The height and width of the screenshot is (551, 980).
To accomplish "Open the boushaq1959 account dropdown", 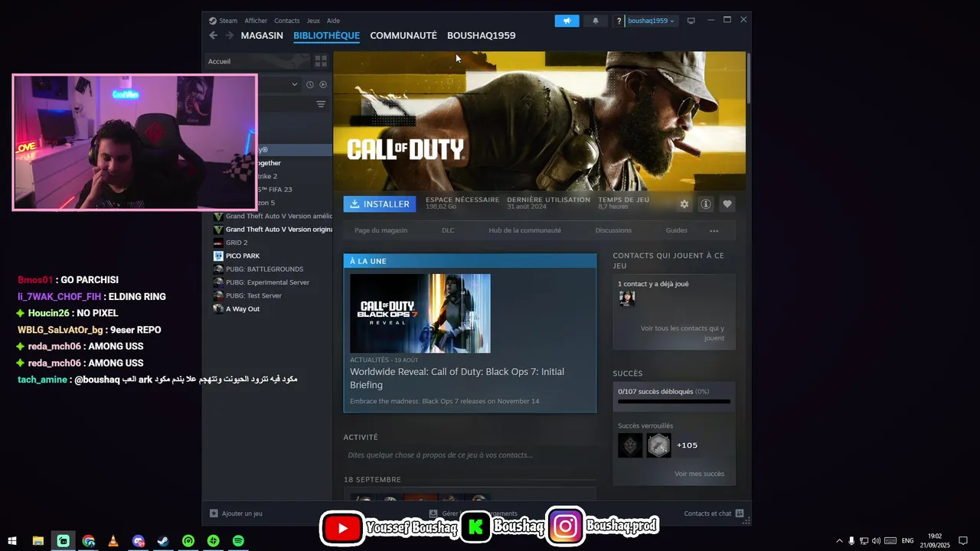I will pyautogui.click(x=651, y=21).
